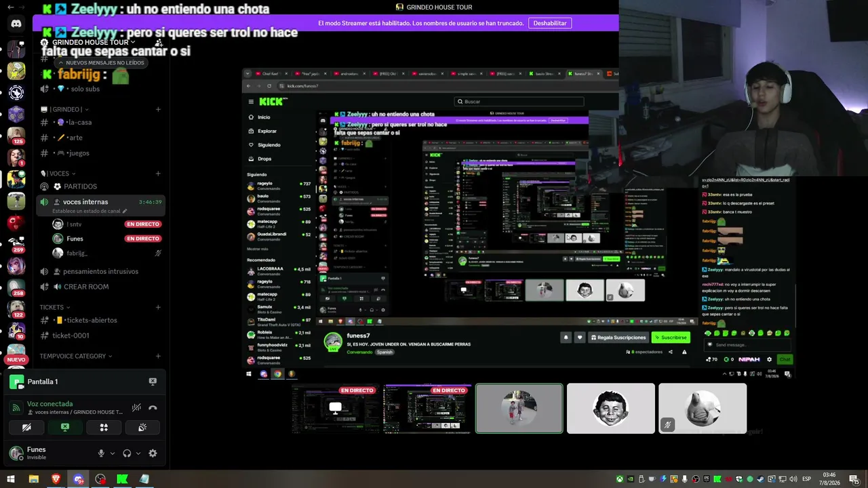Open voice connection details signal icon

(16, 407)
